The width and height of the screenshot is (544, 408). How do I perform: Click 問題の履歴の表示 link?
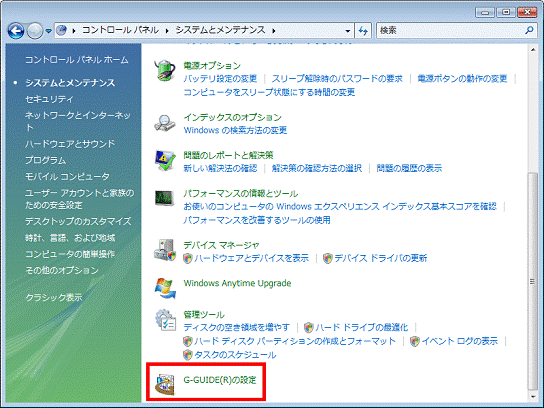[409, 169]
